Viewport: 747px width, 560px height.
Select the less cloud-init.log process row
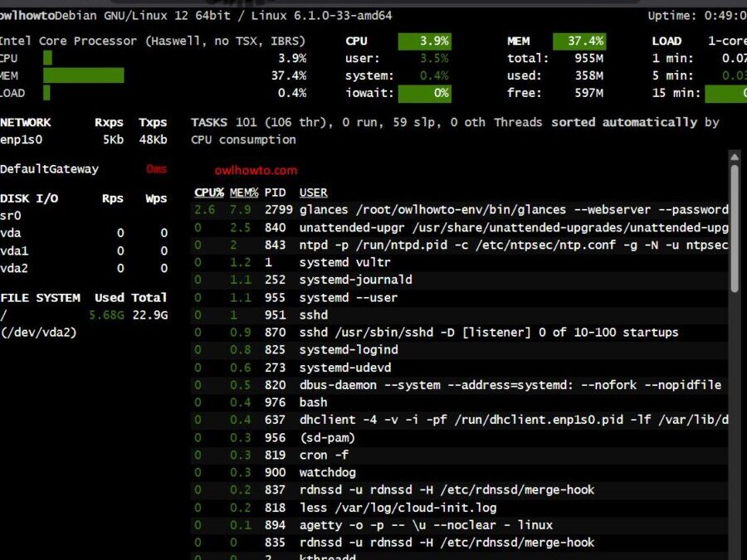(x=460, y=508)
